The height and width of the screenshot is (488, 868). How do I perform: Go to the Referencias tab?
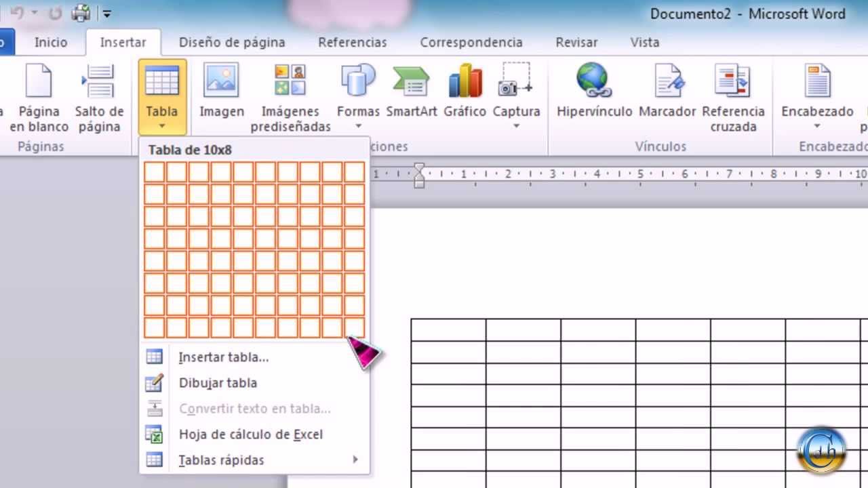352,42
